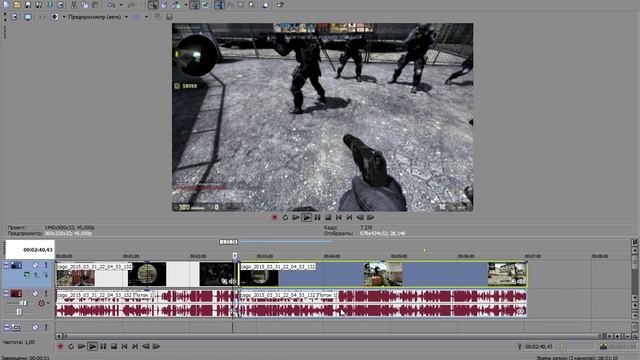Screen dimensions: 640x360
Task: Go to project start in preview transport
Action: point(339,218)
